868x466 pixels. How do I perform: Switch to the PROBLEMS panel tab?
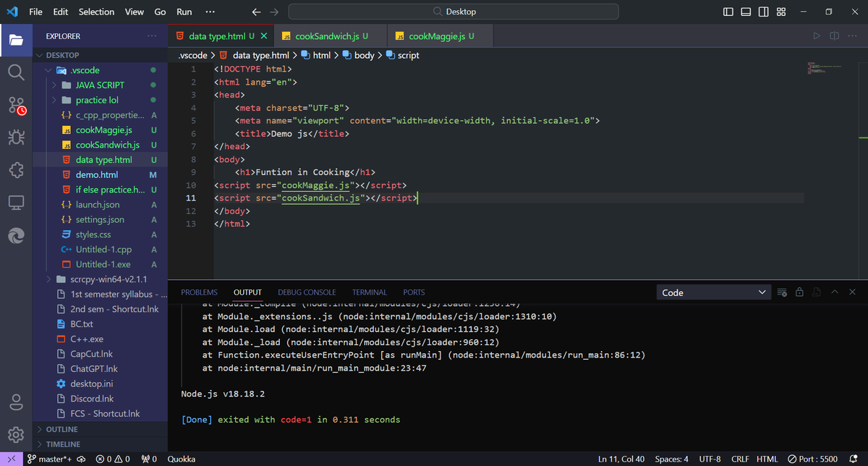tap(199, 292)
